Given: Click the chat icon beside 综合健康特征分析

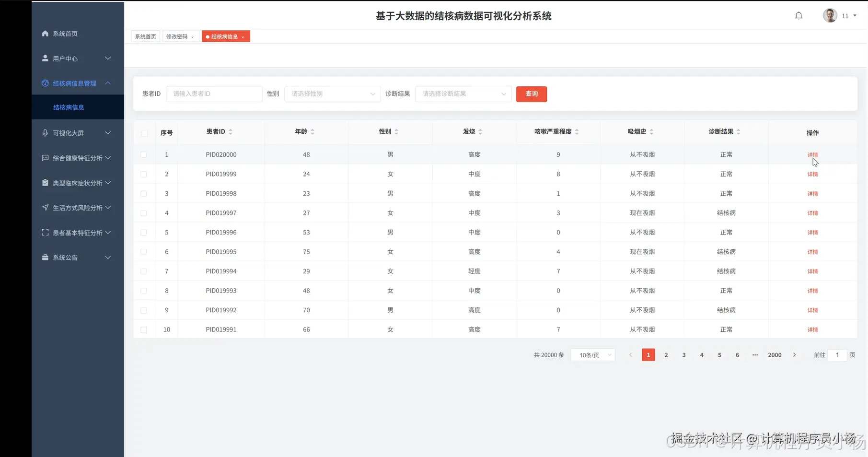Looking at the screenshot, I should pyautogui.click(x=45, y=158).
